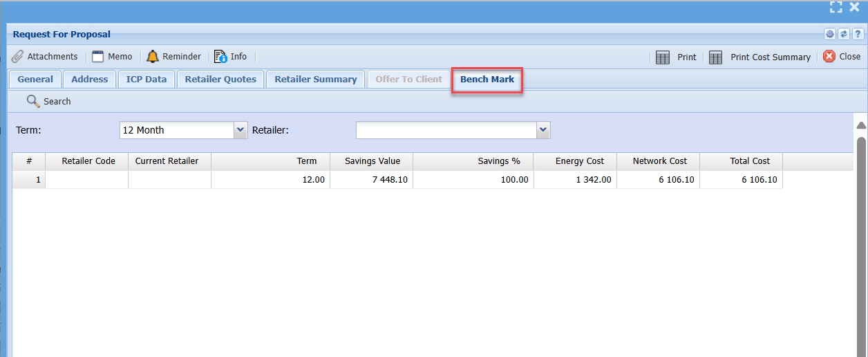This screenshot has width=868, height=357.
Task: Open the Retailer Summary tab
Action: coord(315,80)
